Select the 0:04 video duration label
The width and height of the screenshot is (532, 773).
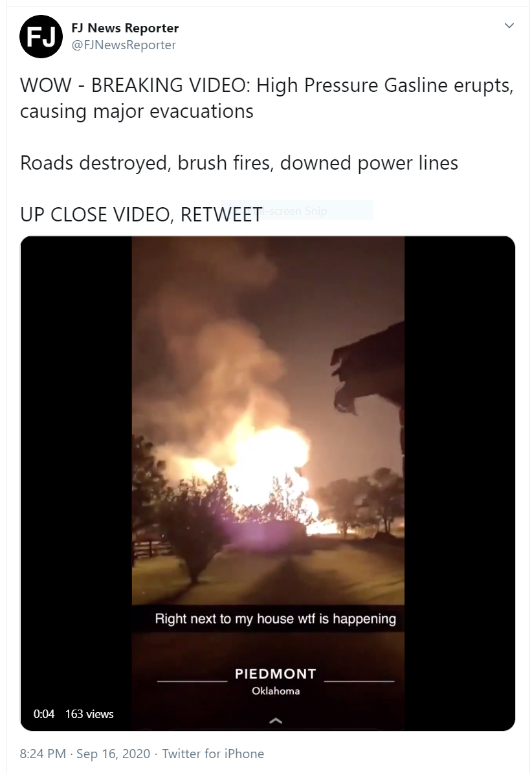(x=44, y=714)
